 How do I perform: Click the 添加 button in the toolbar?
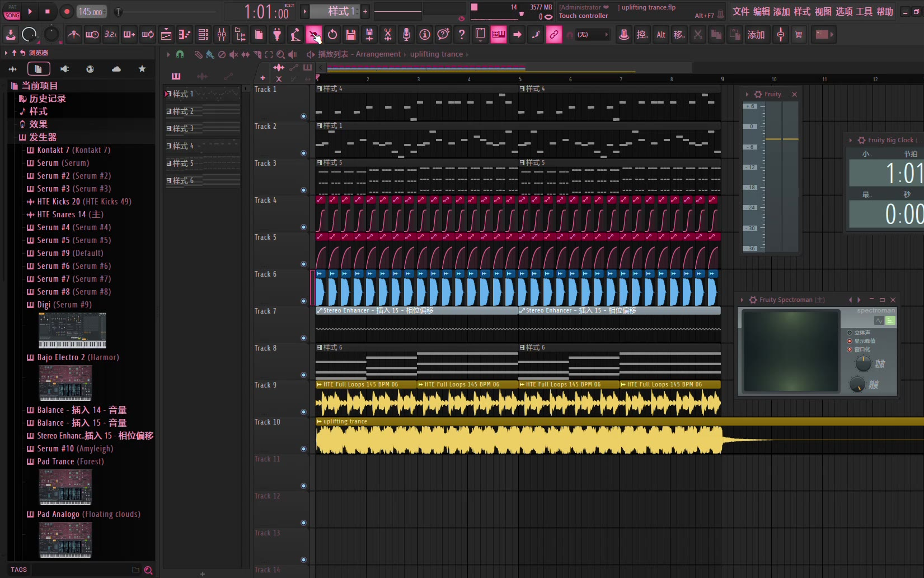pos(756,35)
